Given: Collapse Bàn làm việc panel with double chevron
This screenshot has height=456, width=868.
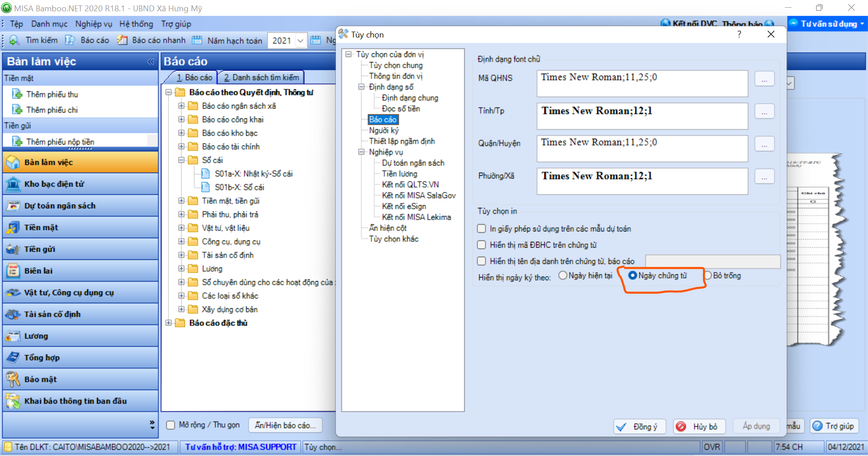Looking at the screenshot, I should (151, 61).
